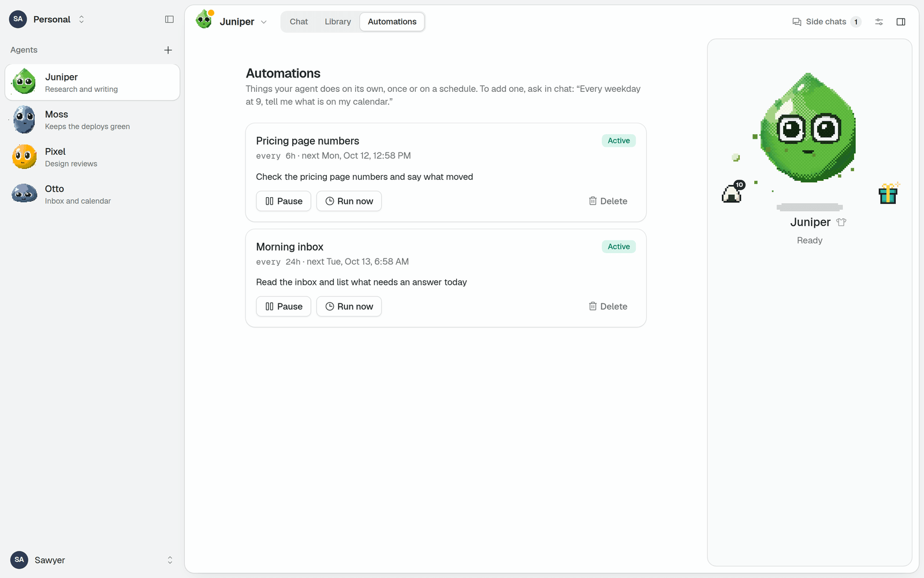
Task: Click the SA avatar beside Sawyer
Action: coord(19,560)
